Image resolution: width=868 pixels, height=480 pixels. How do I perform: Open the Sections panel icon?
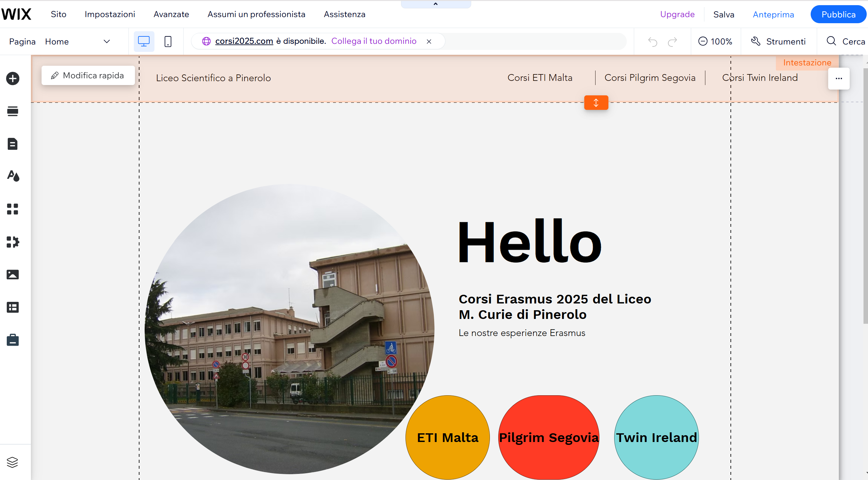pyautogui.click(x=13, y=111)
